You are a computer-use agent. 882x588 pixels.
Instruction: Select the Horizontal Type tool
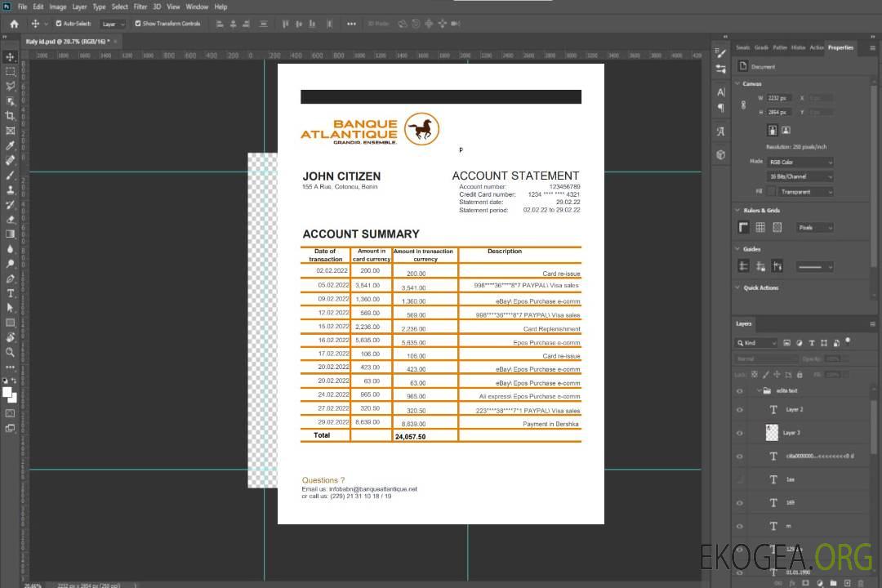(11, 292)
